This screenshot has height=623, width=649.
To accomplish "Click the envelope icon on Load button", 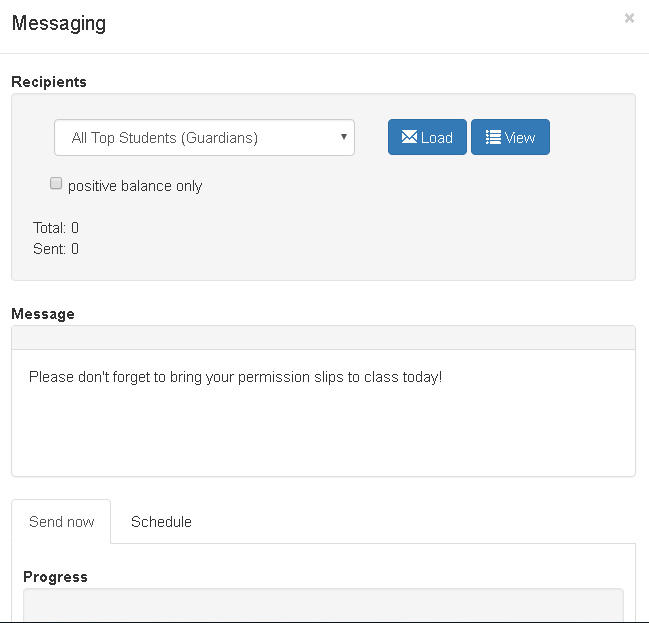I will point(409,137).
